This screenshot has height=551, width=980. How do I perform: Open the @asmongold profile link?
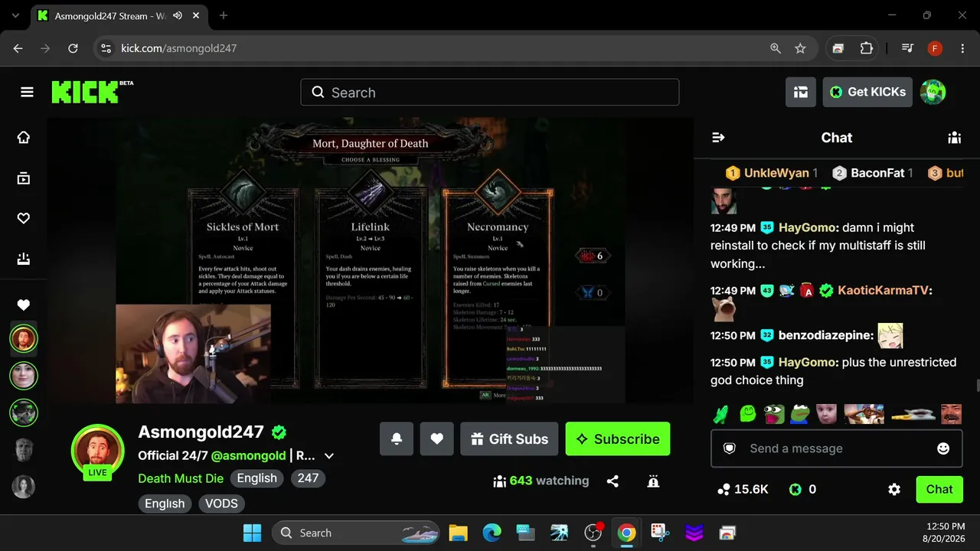pos(249,455)
